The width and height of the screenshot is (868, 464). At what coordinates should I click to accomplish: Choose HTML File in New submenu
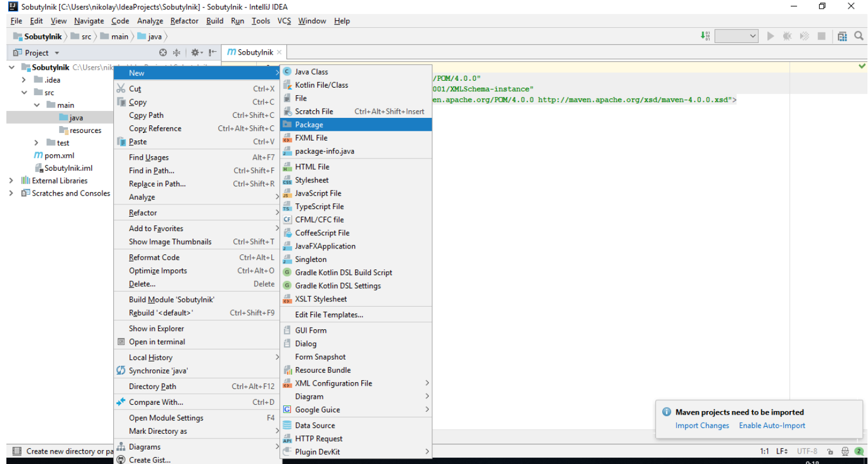[356, 167]
